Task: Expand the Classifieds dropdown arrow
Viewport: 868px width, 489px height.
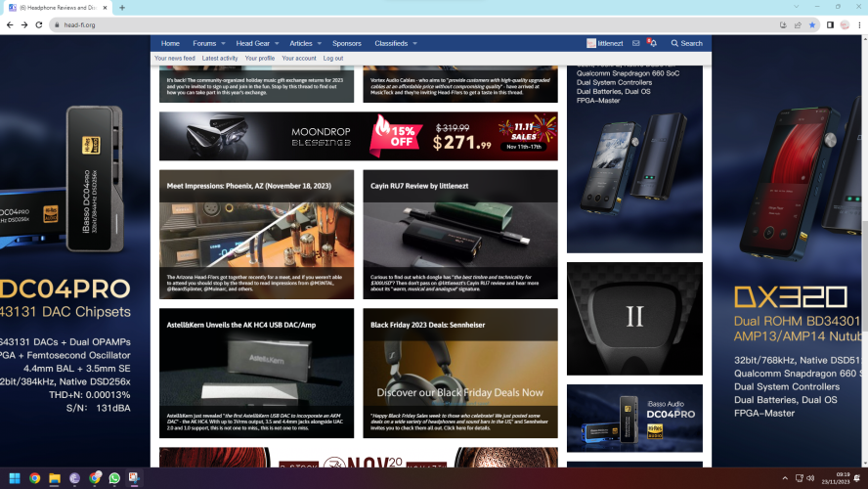Action: point(414,43)
